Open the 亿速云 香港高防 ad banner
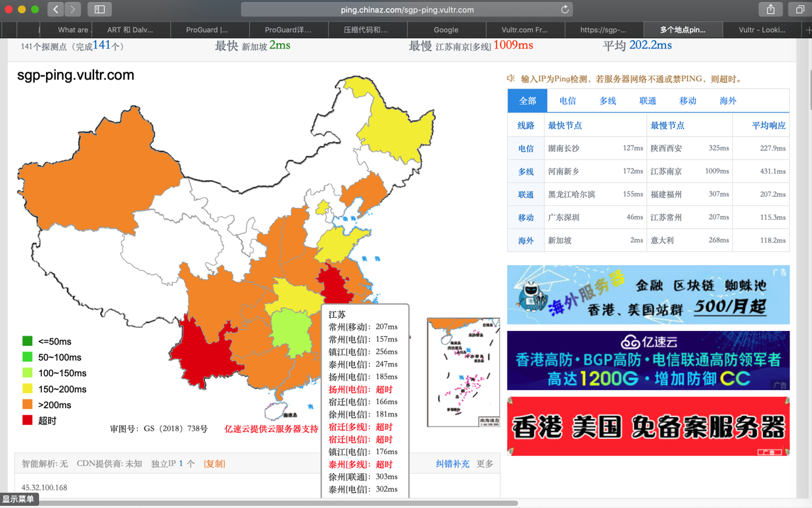The image size is (812, 508). click(x=648, y=361)
